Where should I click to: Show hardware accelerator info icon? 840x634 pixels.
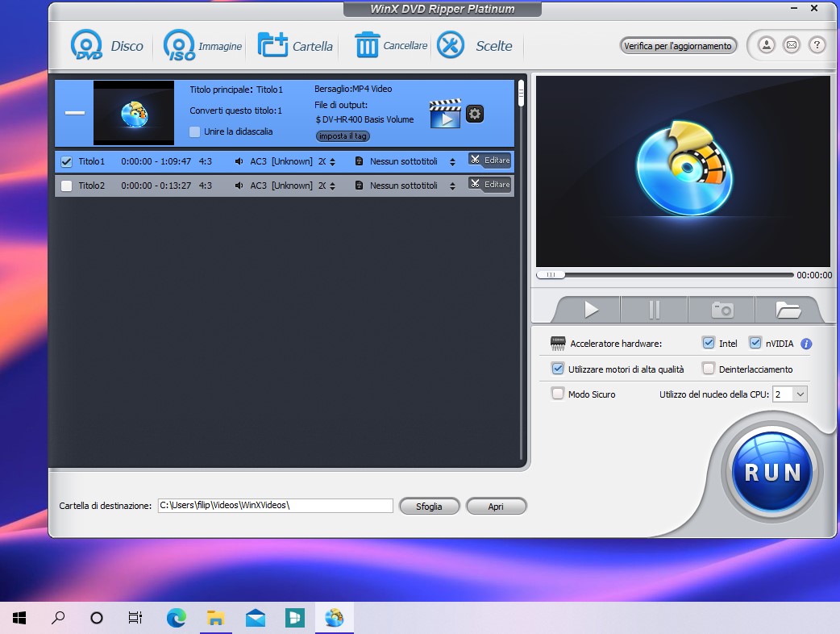tap(806, 344)
